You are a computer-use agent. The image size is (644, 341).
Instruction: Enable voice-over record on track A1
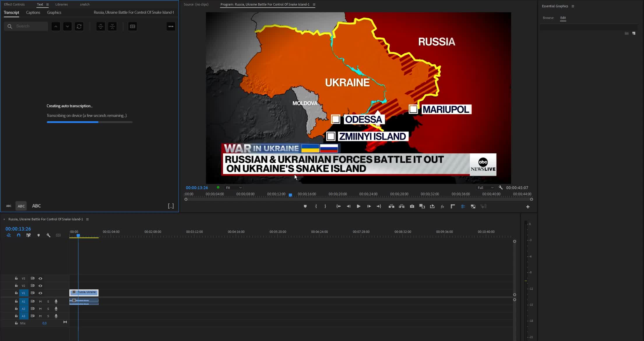pos(56,301)
